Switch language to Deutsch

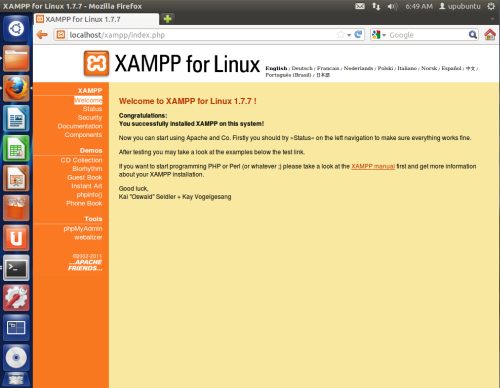coord(302,68)
